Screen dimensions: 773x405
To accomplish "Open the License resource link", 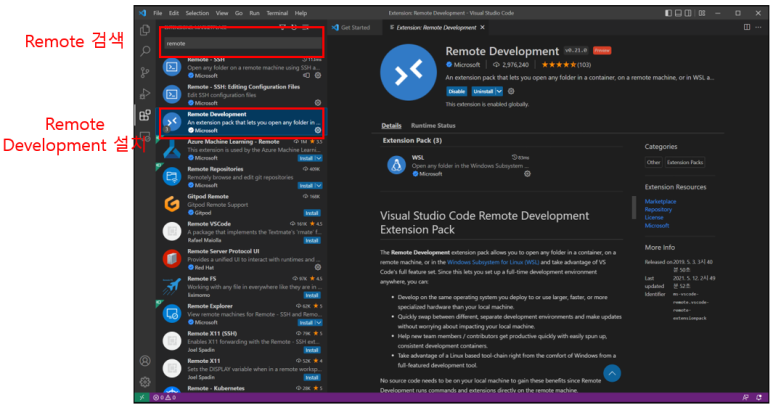I will pos(654,217).
